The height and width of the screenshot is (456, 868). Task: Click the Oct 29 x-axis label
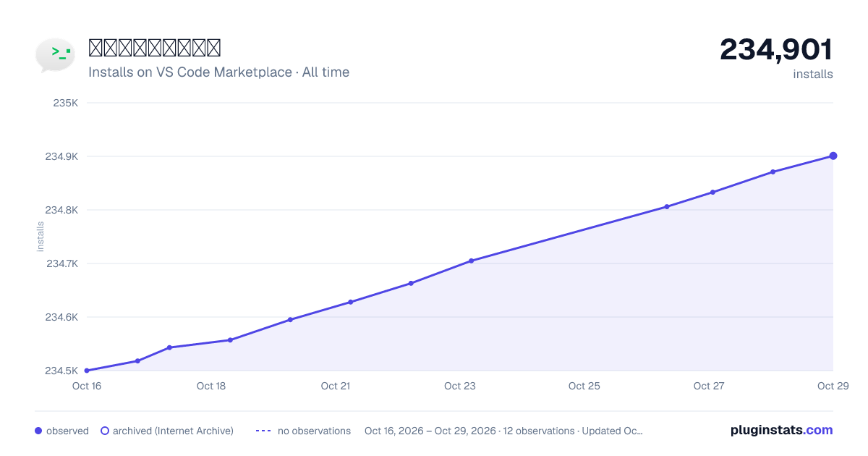click(833, 386)
